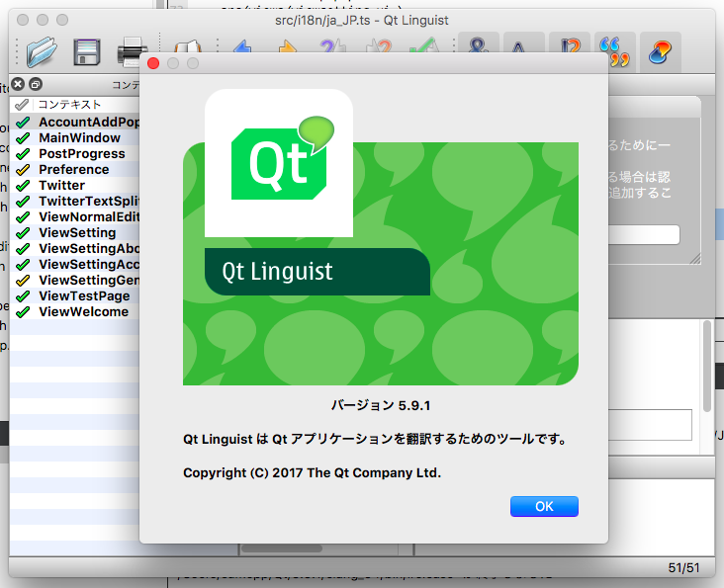Click the バージョン 5.9.1 version text

[381, 405]
